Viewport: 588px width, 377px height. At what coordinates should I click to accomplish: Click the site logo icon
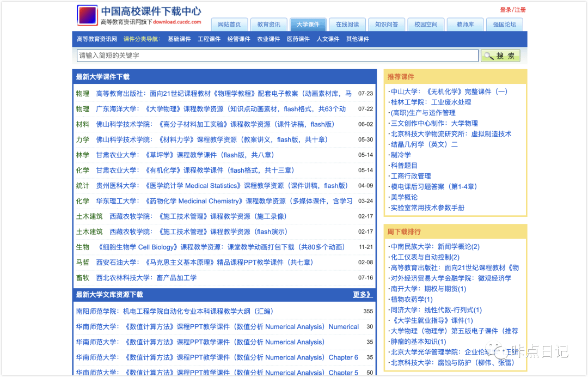click(87, 15)
